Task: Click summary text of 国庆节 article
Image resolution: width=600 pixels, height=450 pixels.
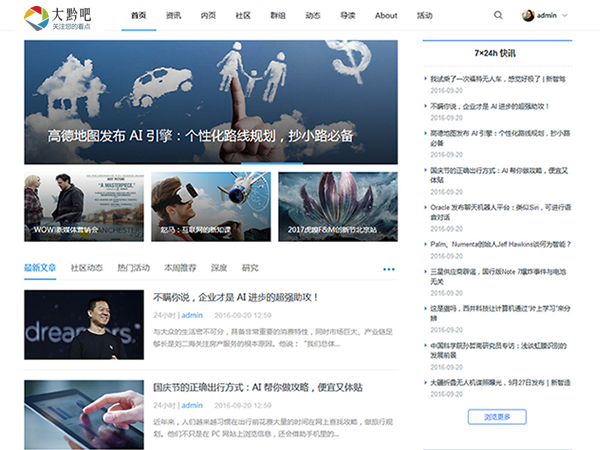Action: point(273,428)
